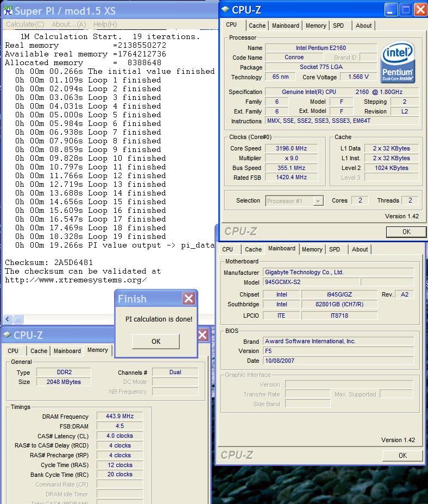
Task: Select Memory tab in bottom-left CPU-Z window
Action: pos(97,350)
